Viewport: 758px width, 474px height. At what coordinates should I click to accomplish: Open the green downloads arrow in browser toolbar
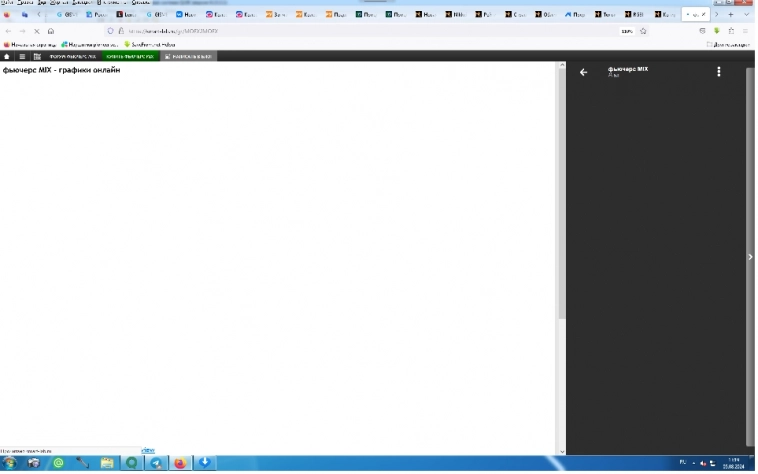tap(716, 31)
